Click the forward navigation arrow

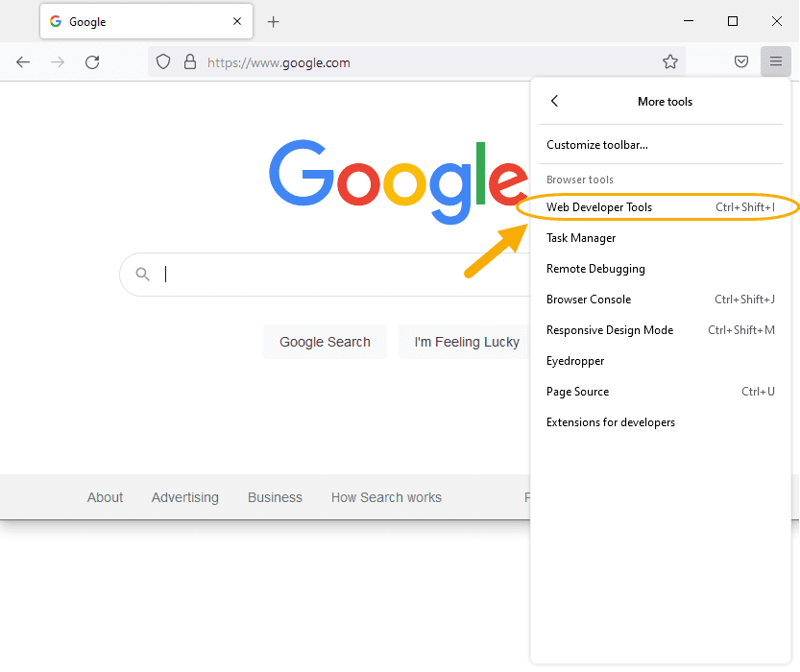[x=58, y=62]
